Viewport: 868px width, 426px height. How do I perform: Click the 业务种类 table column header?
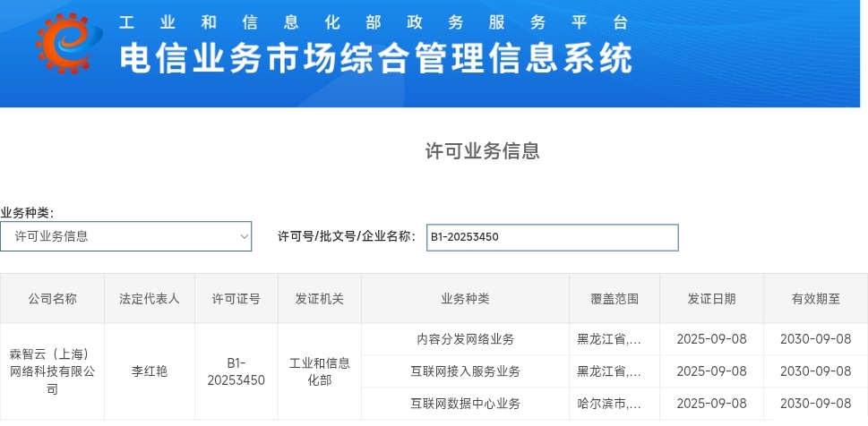[465, 299]
